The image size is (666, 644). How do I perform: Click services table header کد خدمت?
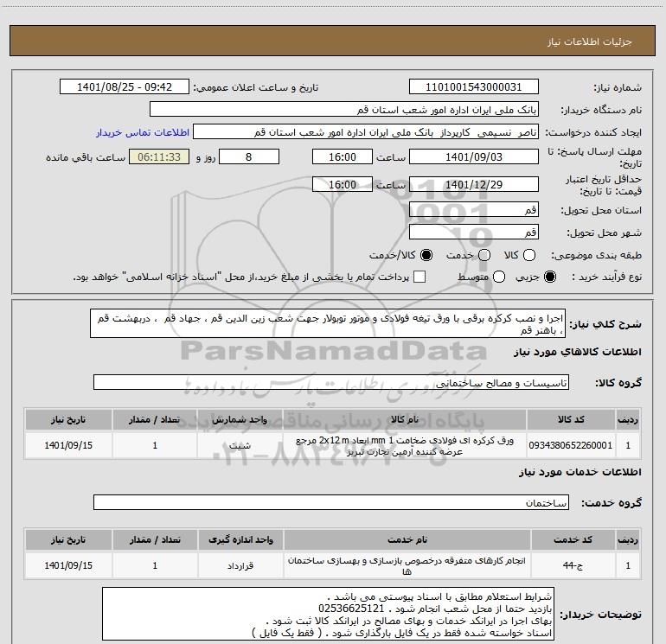573,540
